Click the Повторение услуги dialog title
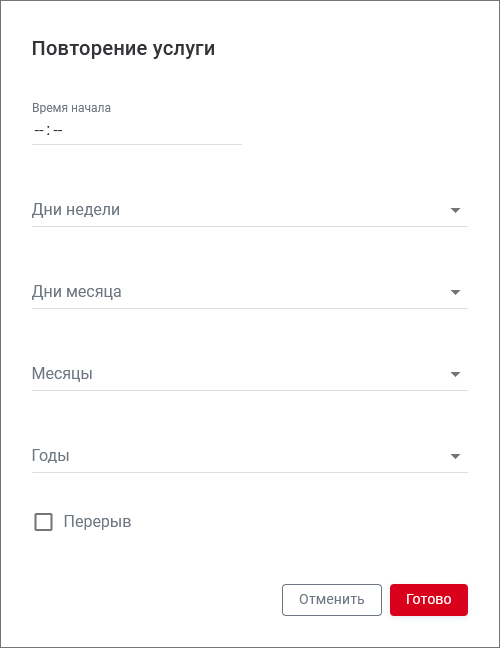Image resolution: width=500 pixels, height=648 pixels. coord(123,48)
